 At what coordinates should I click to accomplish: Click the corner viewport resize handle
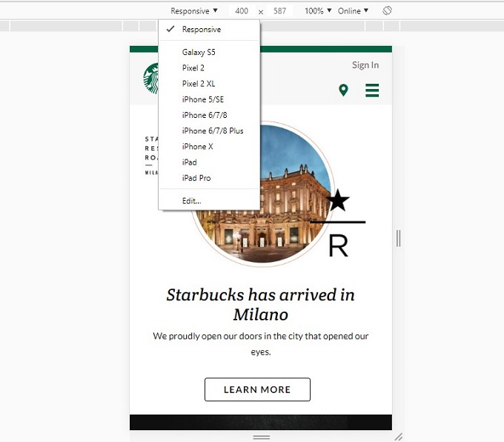398,437
